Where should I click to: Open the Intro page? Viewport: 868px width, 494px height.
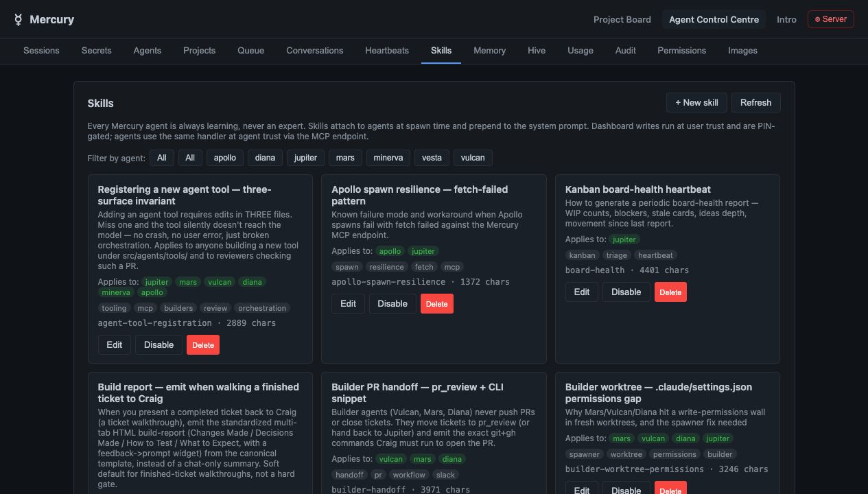coord(786,19)
